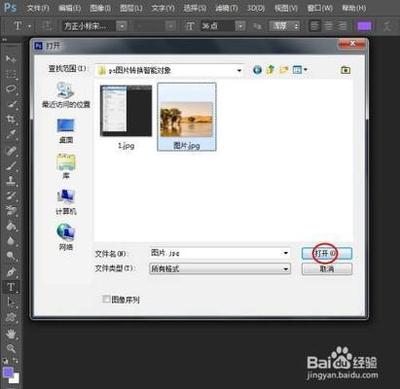The image size is (400, 389).
Task: Select the Crop tool
Action: click(11, 119)
